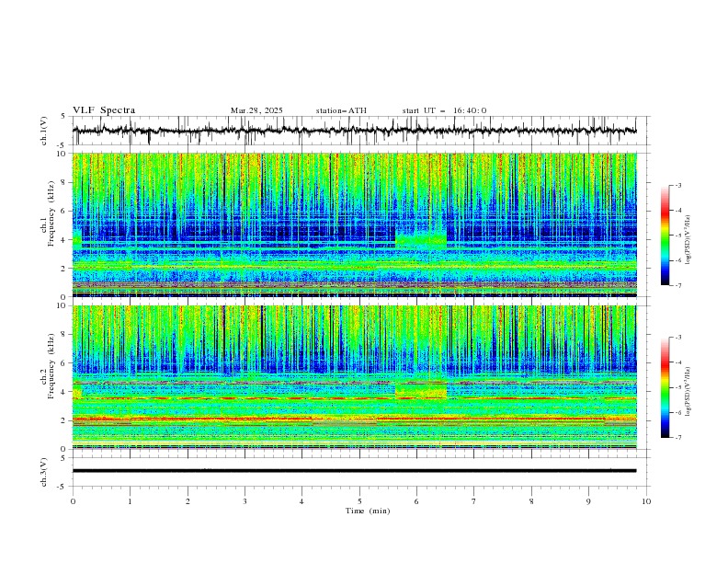
Task: Select the "start UT = 16:40:0" text
Action: [444, 110]
